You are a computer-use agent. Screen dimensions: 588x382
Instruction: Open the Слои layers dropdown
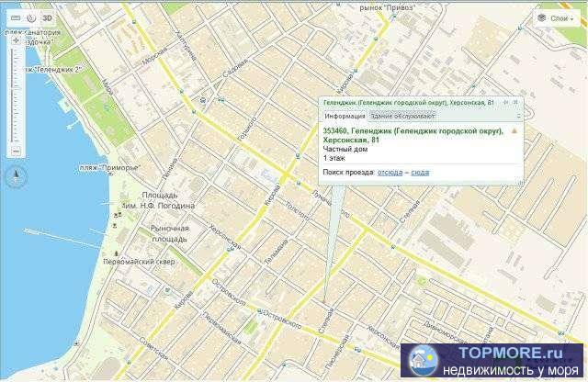click(555, 18)
